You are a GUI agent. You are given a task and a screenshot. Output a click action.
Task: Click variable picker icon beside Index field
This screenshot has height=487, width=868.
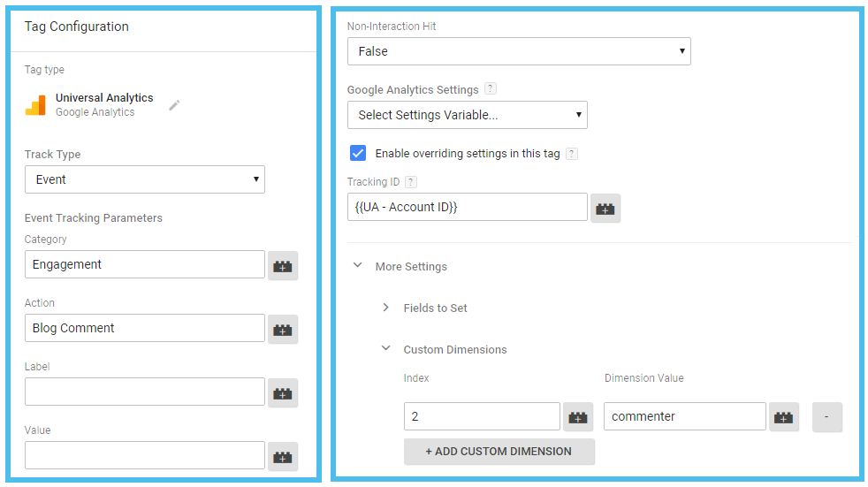click(578, 417)
